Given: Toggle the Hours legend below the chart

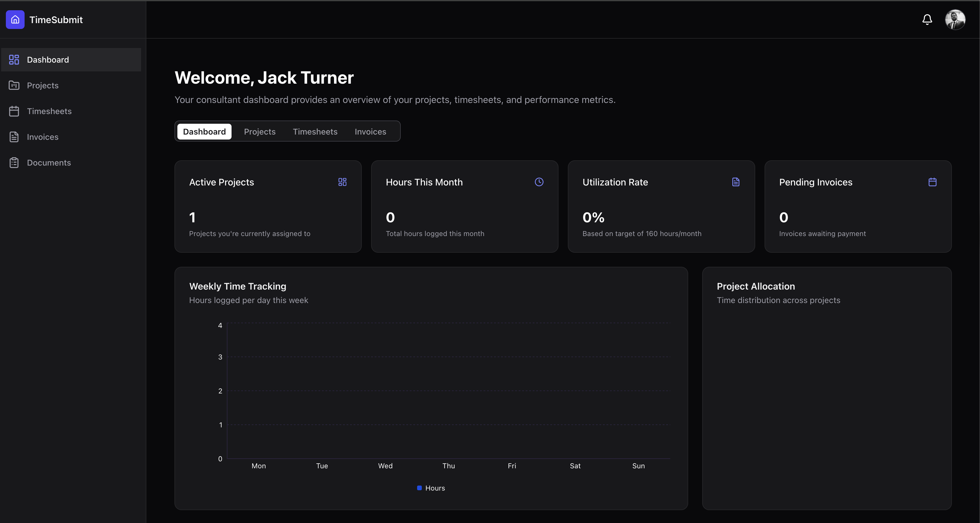Looking at the screenshot, I should coord(431,488).
